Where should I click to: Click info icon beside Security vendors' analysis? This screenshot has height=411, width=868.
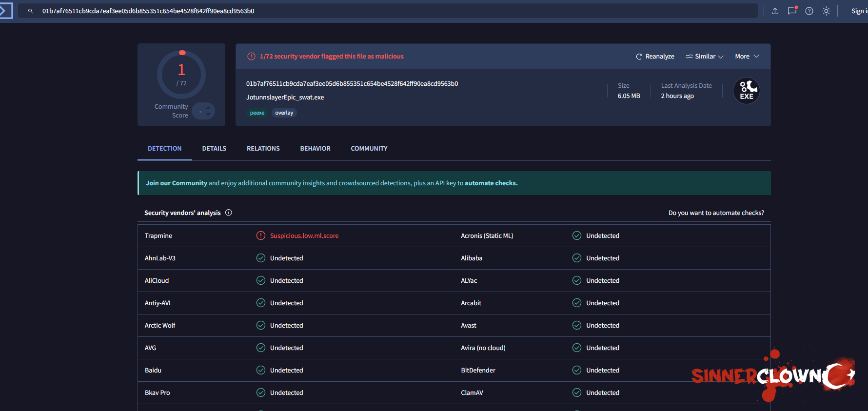[x=229, y=213]
